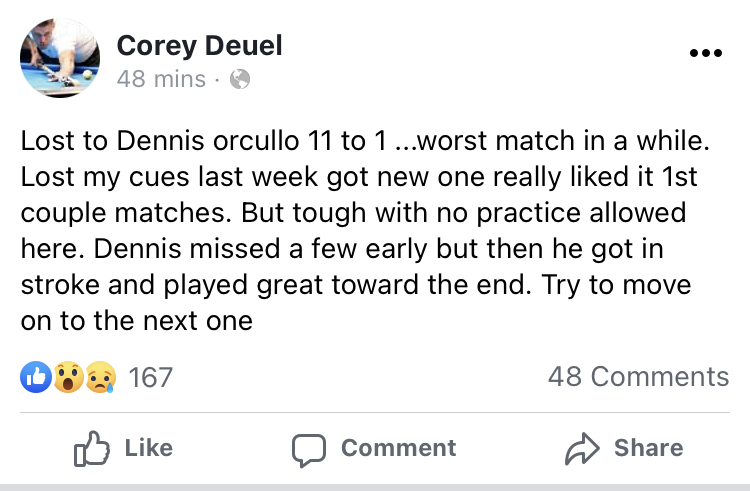The width and height of the screenshot is (750, 491).
Task: Click the post's last line "on to the next one"
Action: coord(136,321)
